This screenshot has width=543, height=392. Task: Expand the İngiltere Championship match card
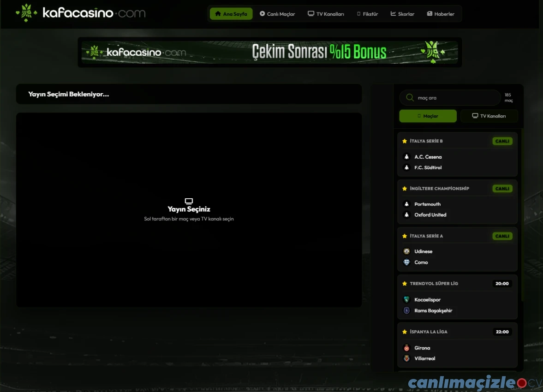point(457,202)
